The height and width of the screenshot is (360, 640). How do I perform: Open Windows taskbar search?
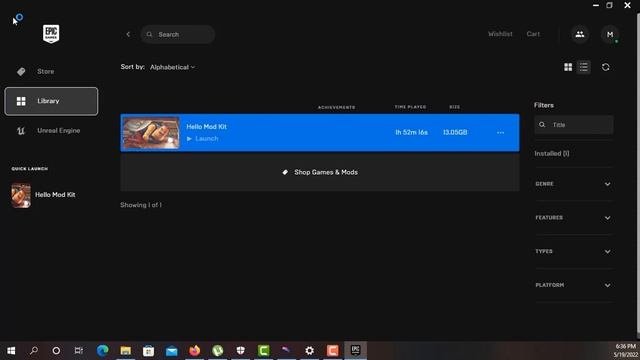34,351
